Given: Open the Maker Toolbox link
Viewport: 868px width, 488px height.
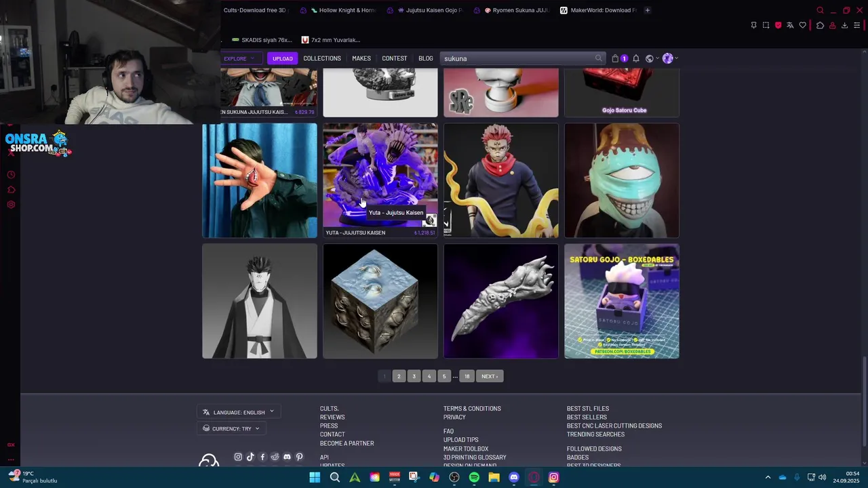Looking at the screenshot, I should [x=466, y=449].
